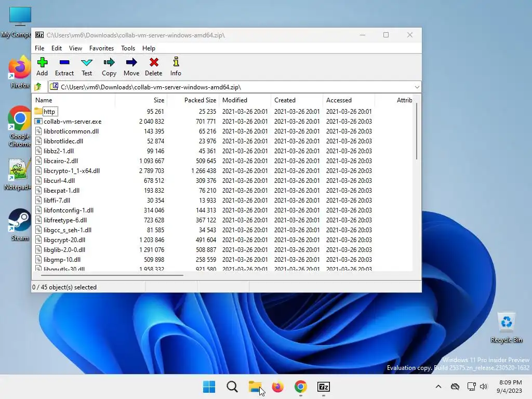Select the libffi-7.dll row

tap(222, 200)
